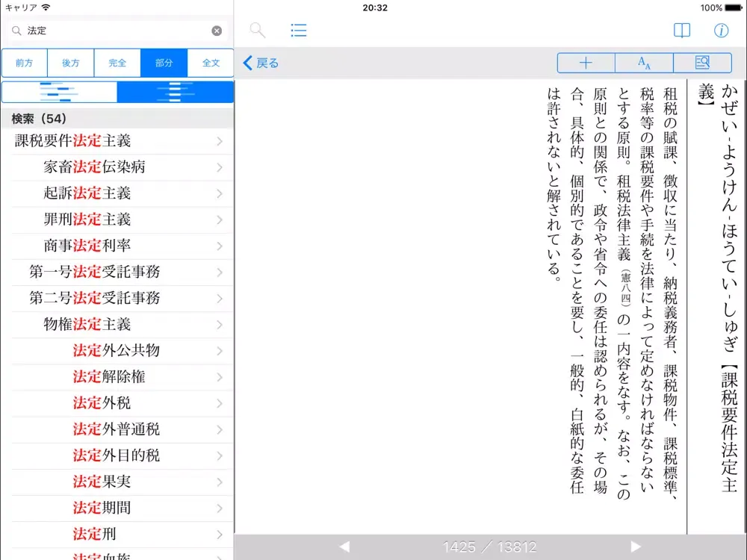Switch to keyword-centered list layout
747x560 pixels.
[176, 92]
